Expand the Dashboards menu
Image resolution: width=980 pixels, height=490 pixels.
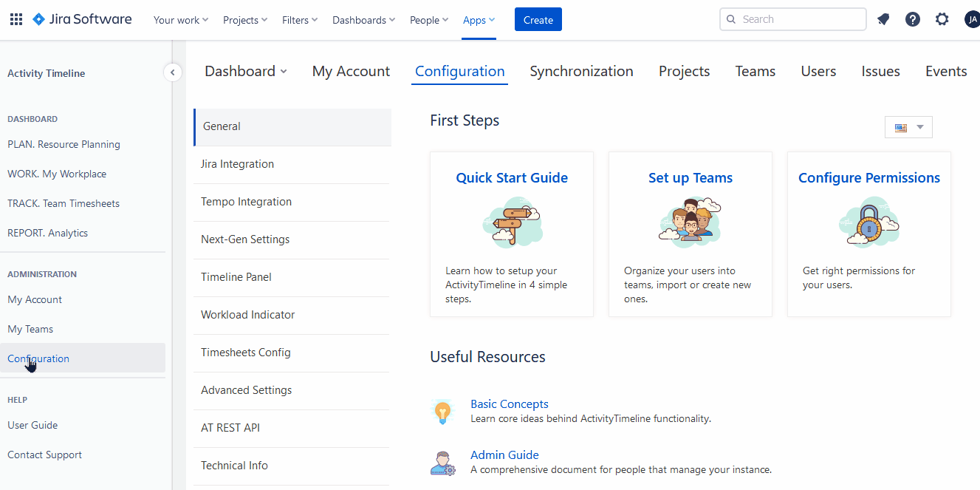[364, 20]
